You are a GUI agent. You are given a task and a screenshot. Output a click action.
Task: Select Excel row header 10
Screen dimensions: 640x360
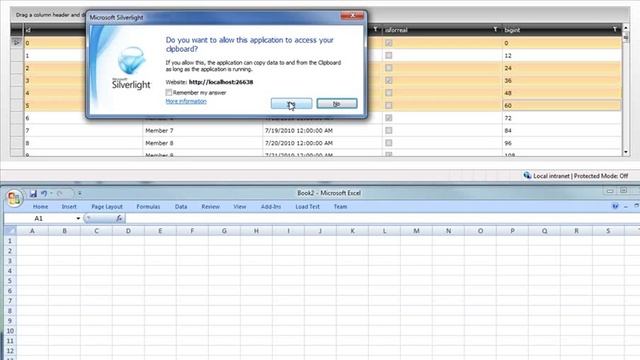click(10, 331)
